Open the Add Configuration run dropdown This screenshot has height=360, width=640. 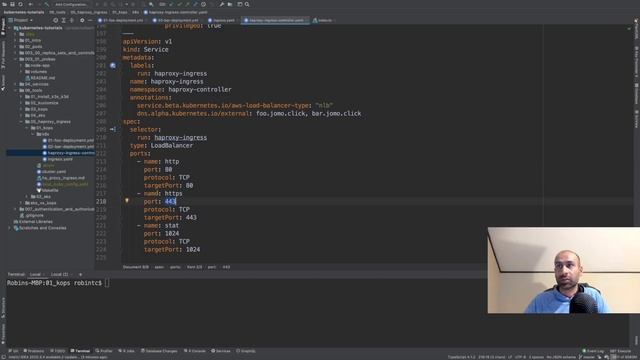coord(71,4)
